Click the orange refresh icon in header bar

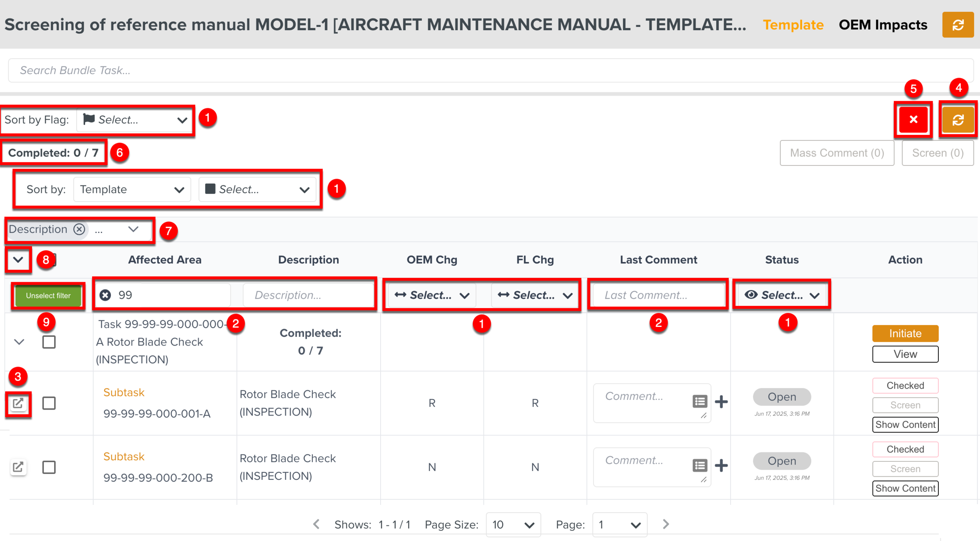pos(958,25)
